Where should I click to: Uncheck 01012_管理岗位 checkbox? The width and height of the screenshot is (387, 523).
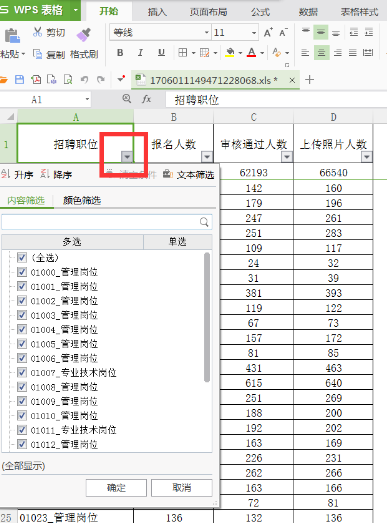coord(22,444)
